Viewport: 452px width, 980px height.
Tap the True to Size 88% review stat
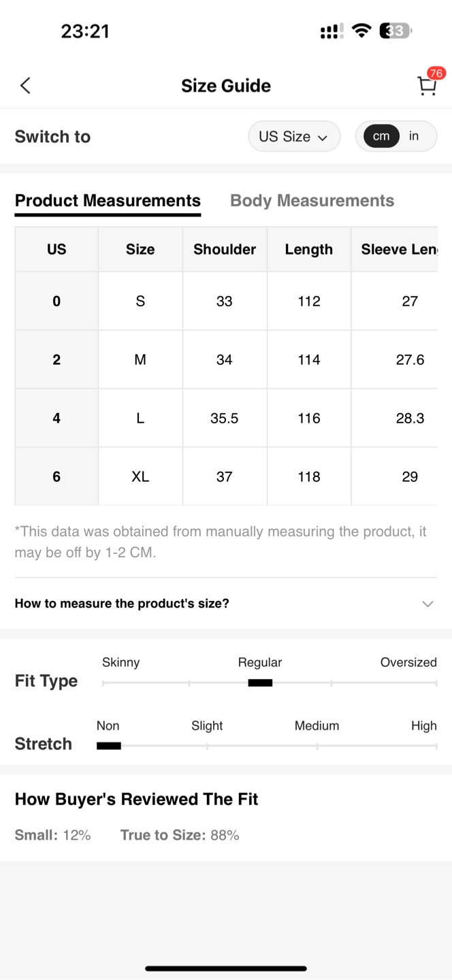(x=180, y=835)
